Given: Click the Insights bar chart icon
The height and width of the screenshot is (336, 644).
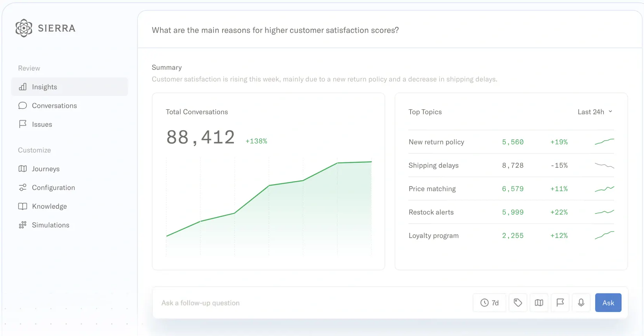Looking at the screenshot, I should pyautogui.click(x=23, y=87).
